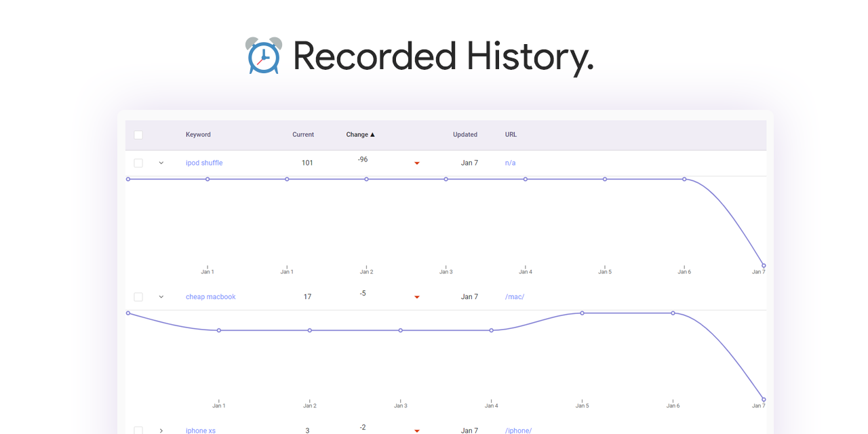
Task: Select Jan 6 data point on ipod shuffle chart
Action: tap(684, 179)
